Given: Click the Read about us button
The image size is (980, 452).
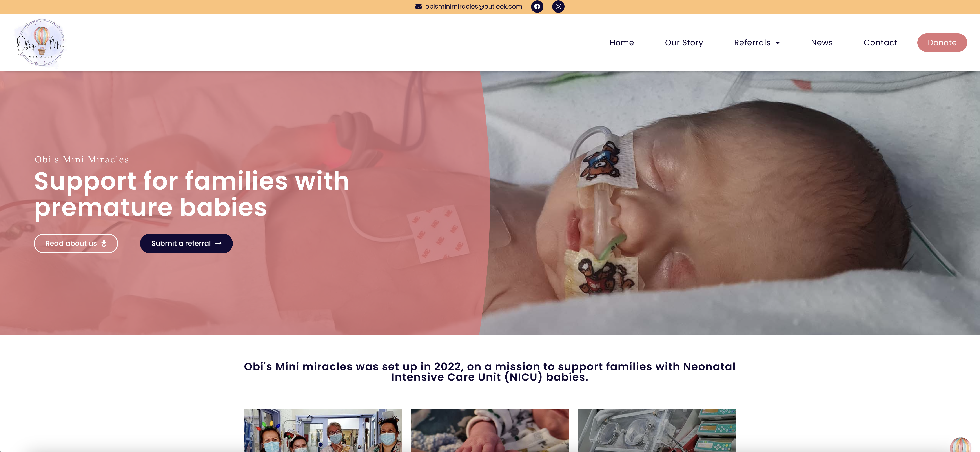Looking at the screenshot, I should point(76,244).
